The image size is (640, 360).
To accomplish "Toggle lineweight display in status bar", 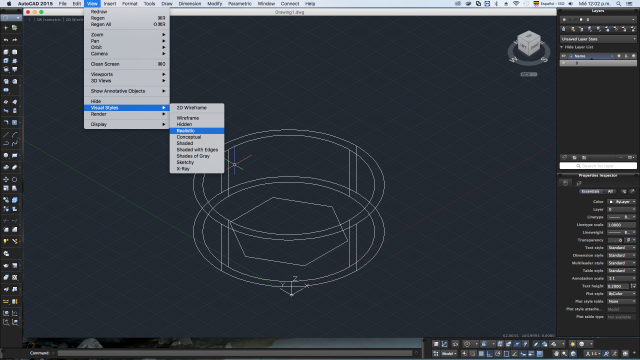I will 531,353.
